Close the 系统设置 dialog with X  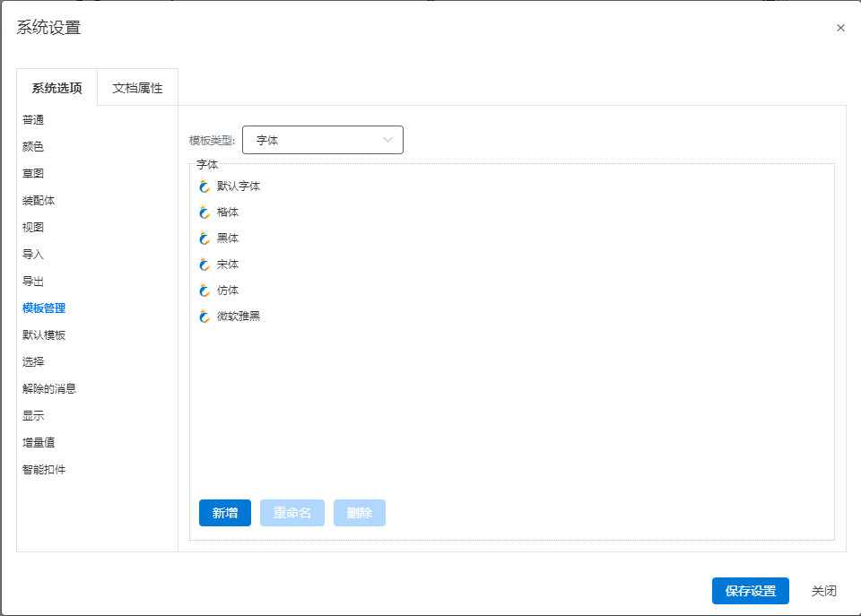tap(840, 28)
